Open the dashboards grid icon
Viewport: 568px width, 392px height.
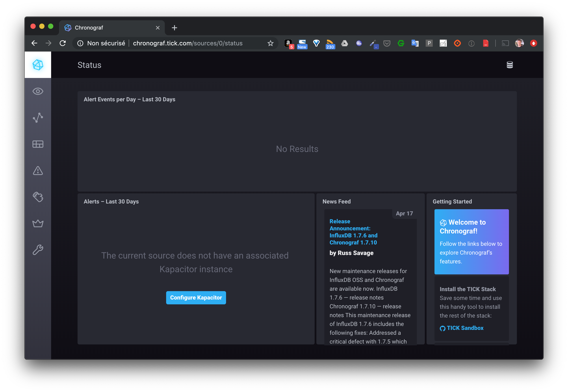pyautogui.click(x=38, y=144)
